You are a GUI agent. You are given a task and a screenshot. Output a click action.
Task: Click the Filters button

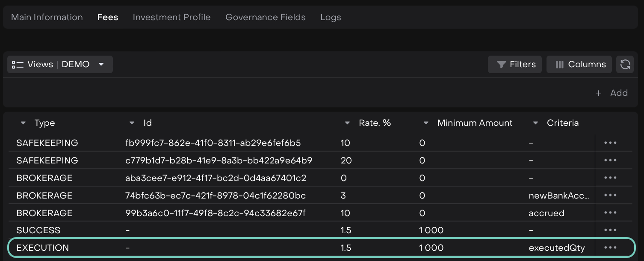click(x=515, y=65)
